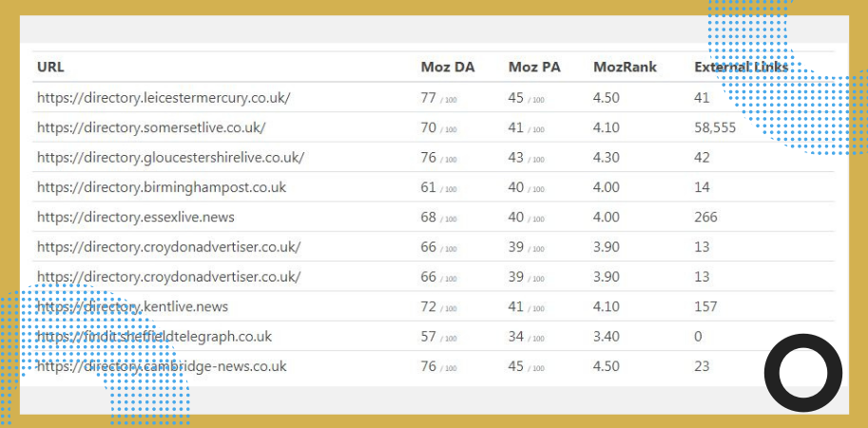Image resolution: width=868 pixels, height=428 pixels.
Task: Open the directory.somersetlive.co.uk link
Action: click(x=151, y=127)
